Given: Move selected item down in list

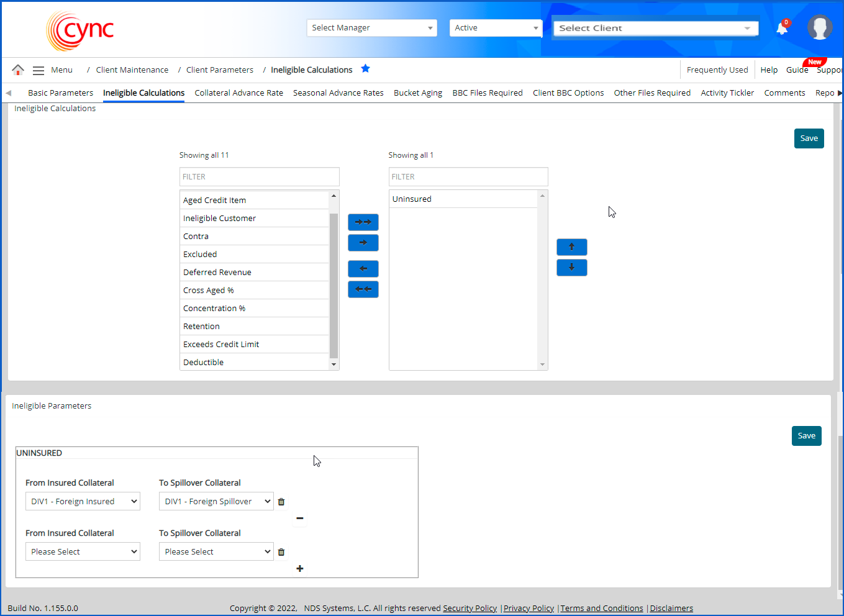Looking at the screenshot, I should click(x=571, y=268).
